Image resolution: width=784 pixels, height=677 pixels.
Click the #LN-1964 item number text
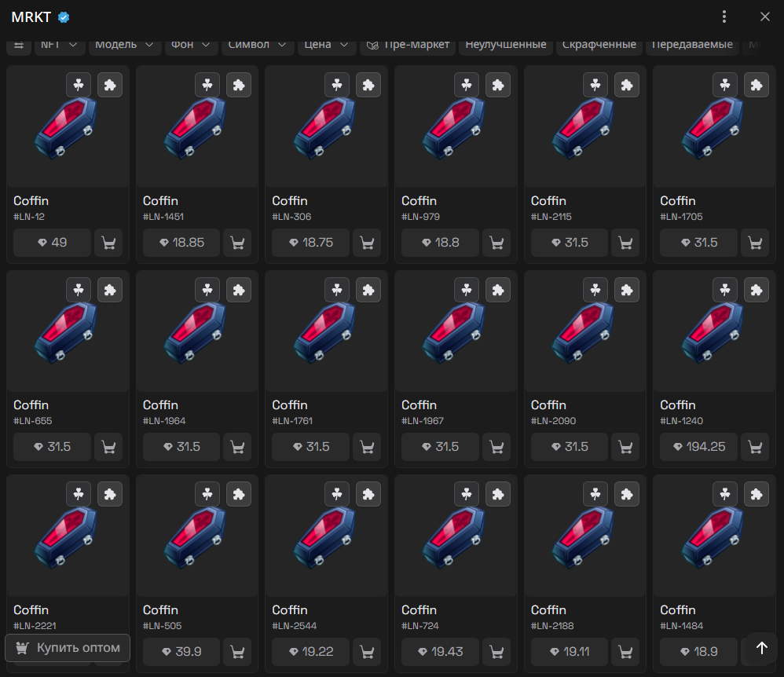coord(164,421)
